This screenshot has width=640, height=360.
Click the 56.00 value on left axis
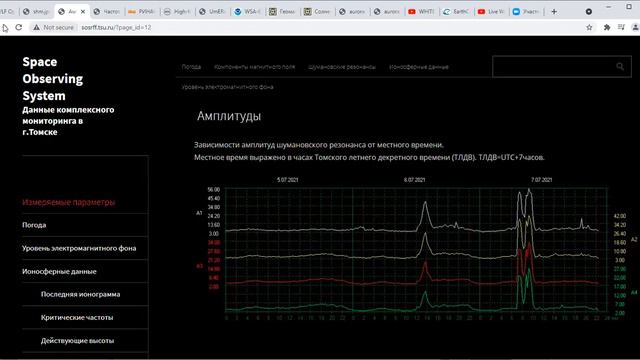coord(213,190)
